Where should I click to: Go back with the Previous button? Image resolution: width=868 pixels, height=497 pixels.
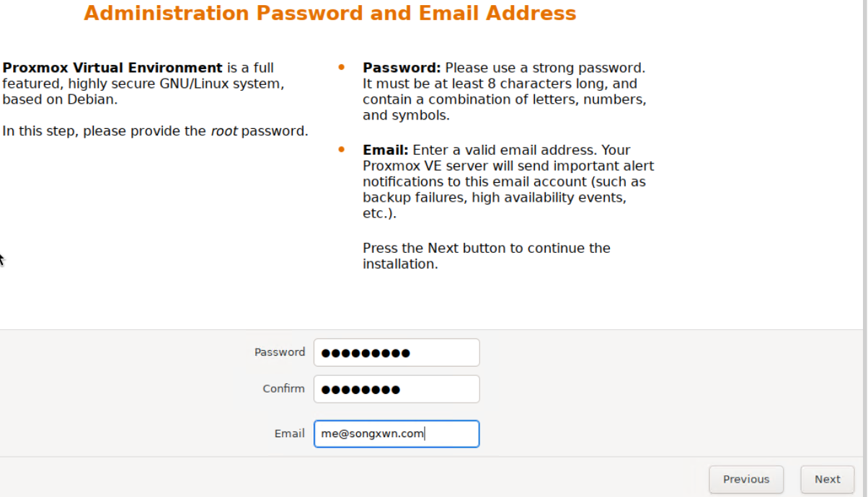pos(746,479)
